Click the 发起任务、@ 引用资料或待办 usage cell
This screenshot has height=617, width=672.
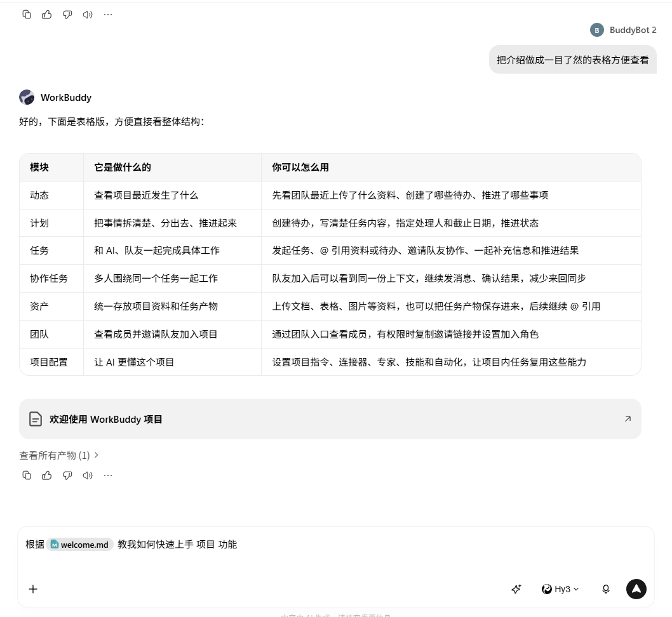pos(452,251)
